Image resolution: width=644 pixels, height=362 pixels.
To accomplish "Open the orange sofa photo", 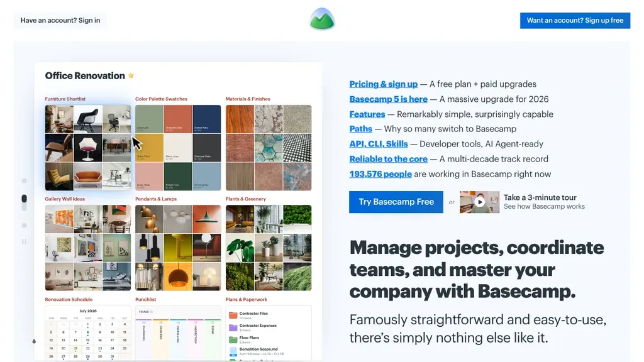I will (88, 177).
